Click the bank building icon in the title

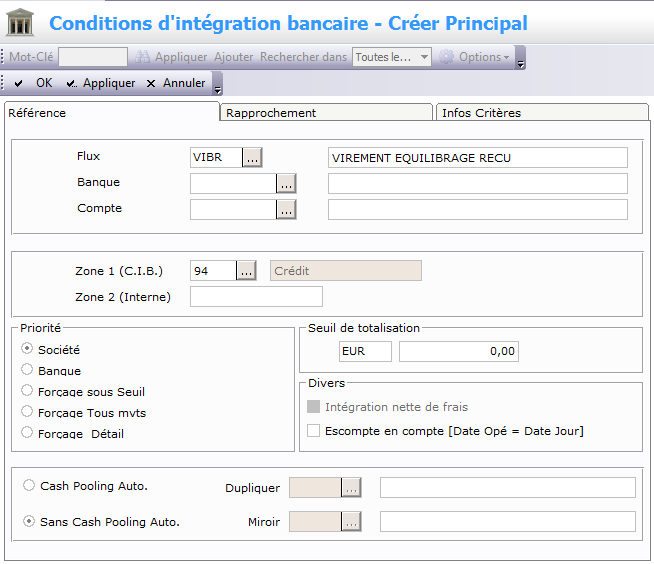(21, 23)
